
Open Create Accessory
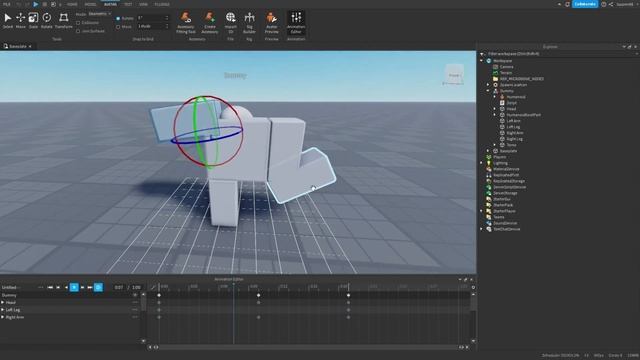point(209,22)
